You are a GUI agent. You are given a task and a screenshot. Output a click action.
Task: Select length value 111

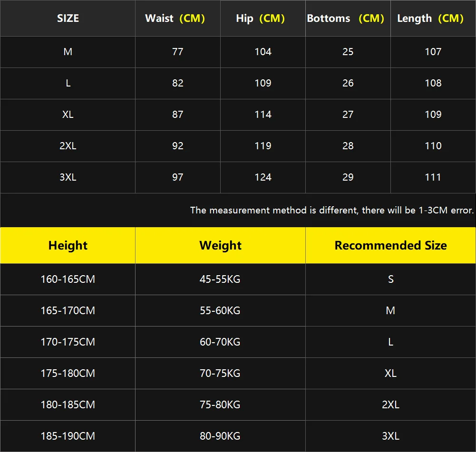[x=433, y=177]
